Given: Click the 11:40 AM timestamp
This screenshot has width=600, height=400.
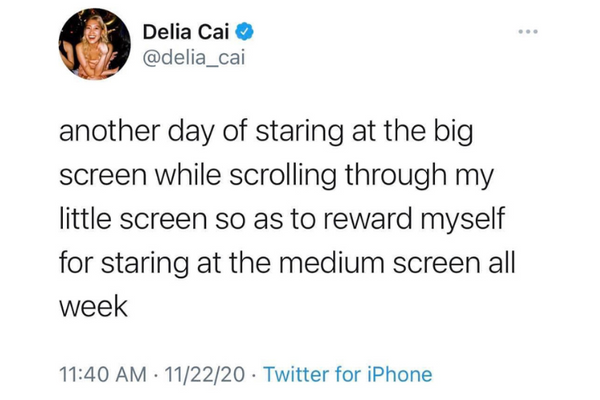Looking at the screenshot, I should click(x=99, y=374).
